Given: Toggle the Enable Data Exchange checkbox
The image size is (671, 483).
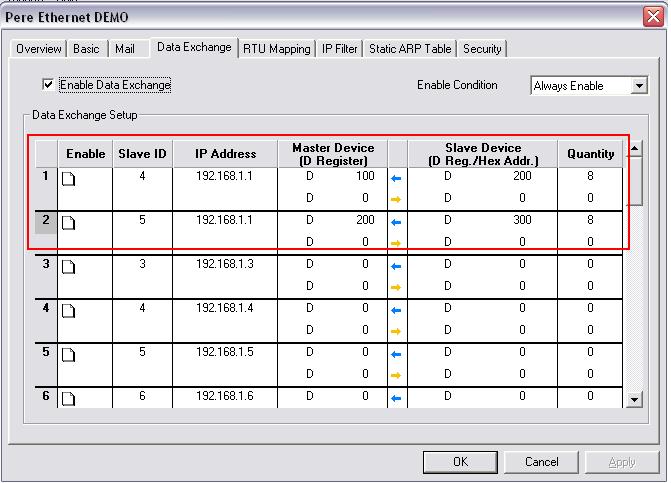Looking at the screenshot, I should (48, 86).
